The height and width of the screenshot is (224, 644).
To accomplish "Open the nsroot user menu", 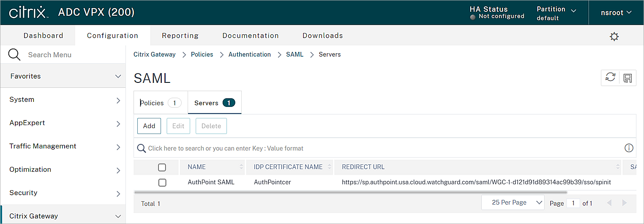I will point(616,13).
